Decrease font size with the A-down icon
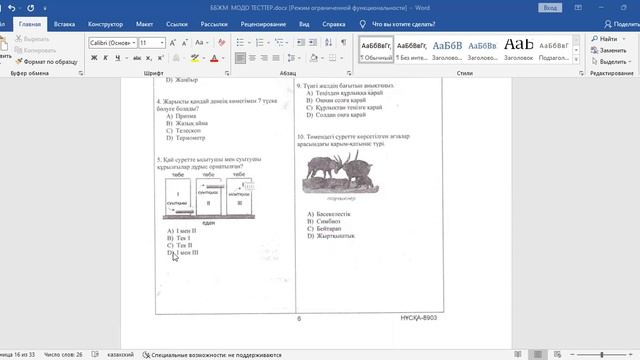 pos(184,42)
